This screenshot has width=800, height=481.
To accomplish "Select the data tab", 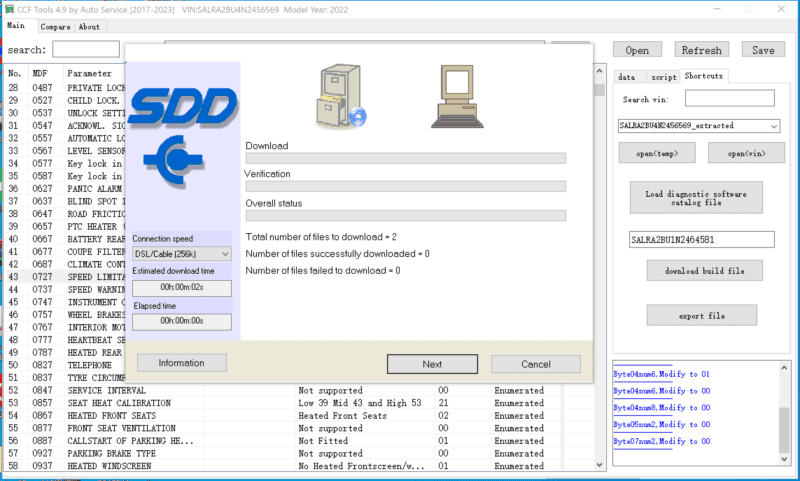I will (627, 77).
